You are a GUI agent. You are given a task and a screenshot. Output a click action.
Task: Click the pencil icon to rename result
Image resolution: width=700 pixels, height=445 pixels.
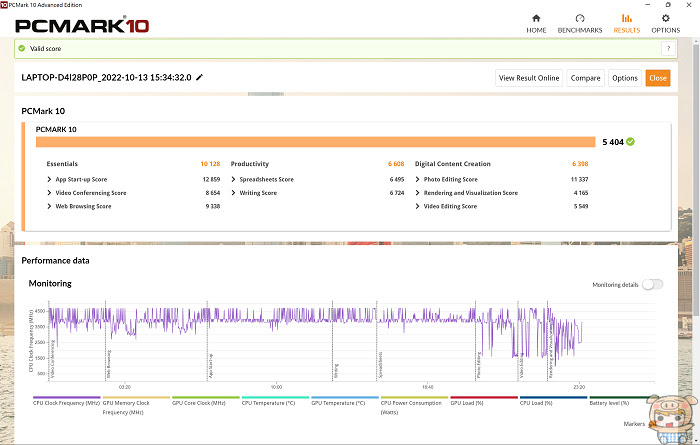(199, 77)
